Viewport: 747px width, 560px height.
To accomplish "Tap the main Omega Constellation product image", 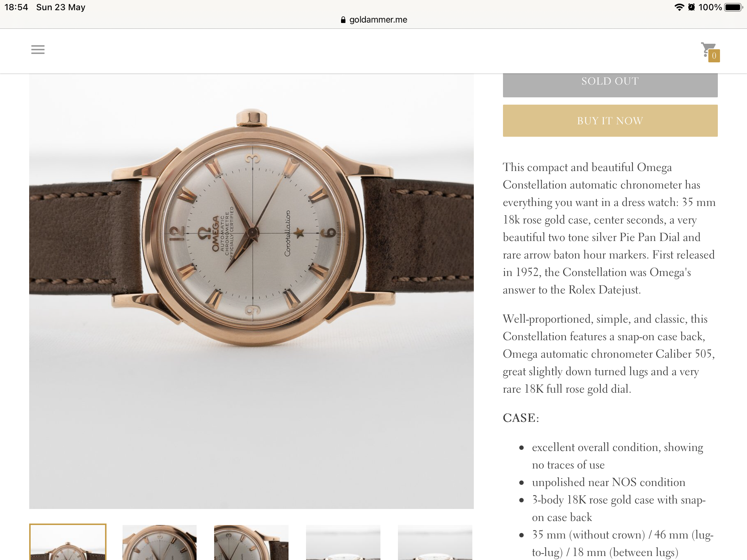I will pos(251,291).
